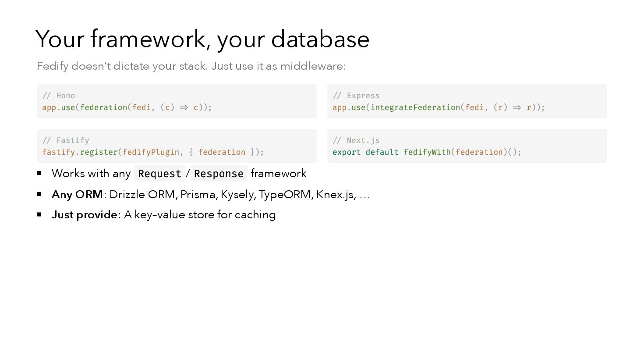Click integrateFederation in the Express snippet

click(x=415, y=107)
